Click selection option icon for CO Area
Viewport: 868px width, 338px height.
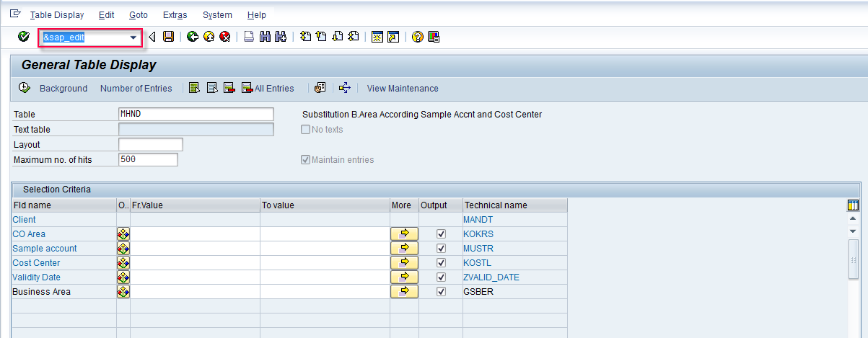[x=123, y=234]
